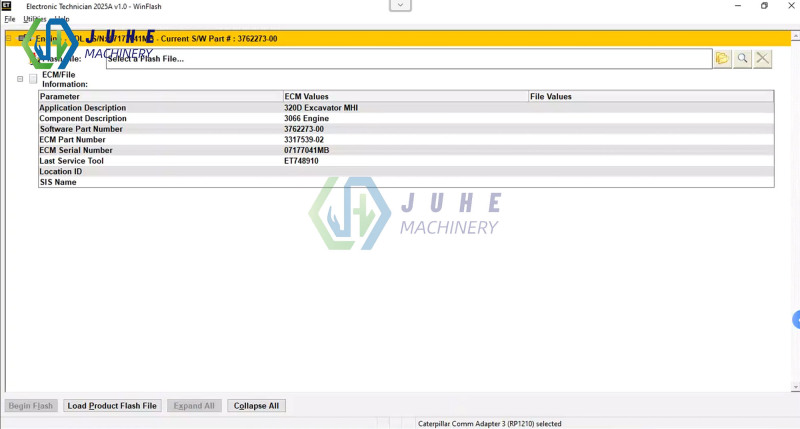Click the Begin Flash button

31,406
